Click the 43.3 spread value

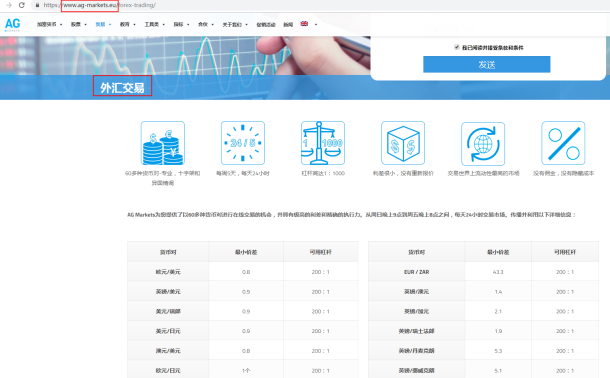coord(498,272)
